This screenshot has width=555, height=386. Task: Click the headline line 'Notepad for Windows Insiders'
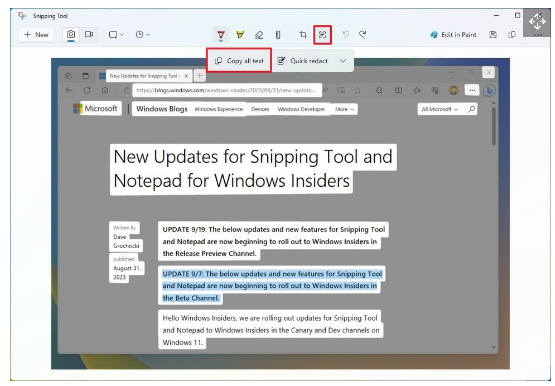pos(231,180)
